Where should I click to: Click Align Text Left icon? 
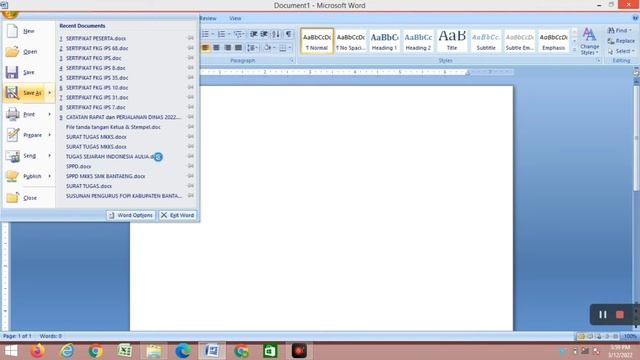(205, 48)
